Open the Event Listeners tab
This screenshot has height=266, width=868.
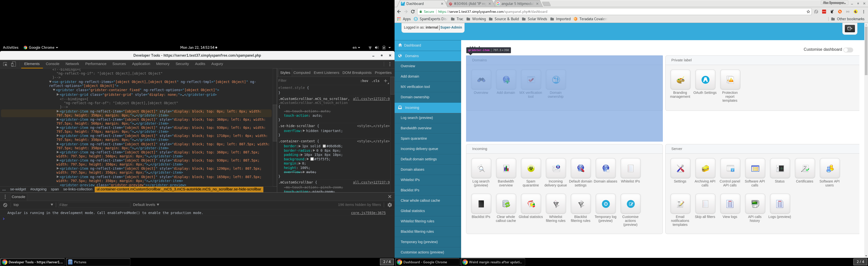(326, 73)
